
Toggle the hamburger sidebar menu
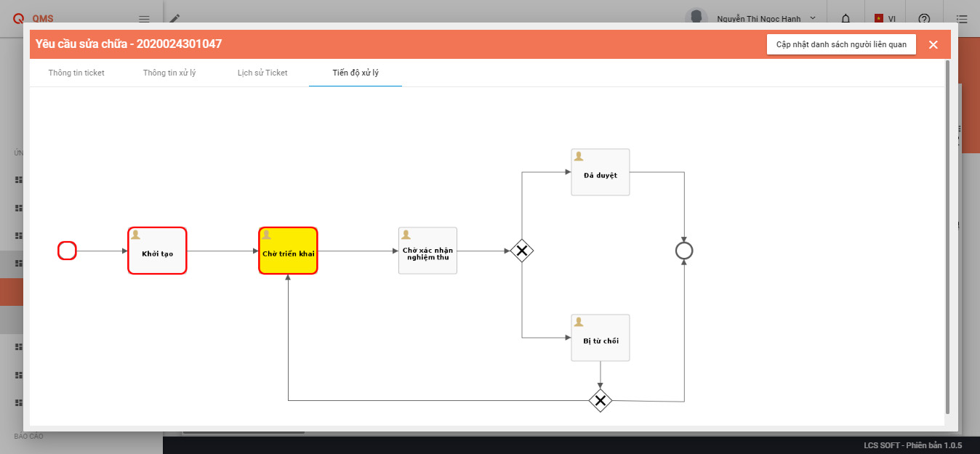pyautogui.click(x=144, y=19)
